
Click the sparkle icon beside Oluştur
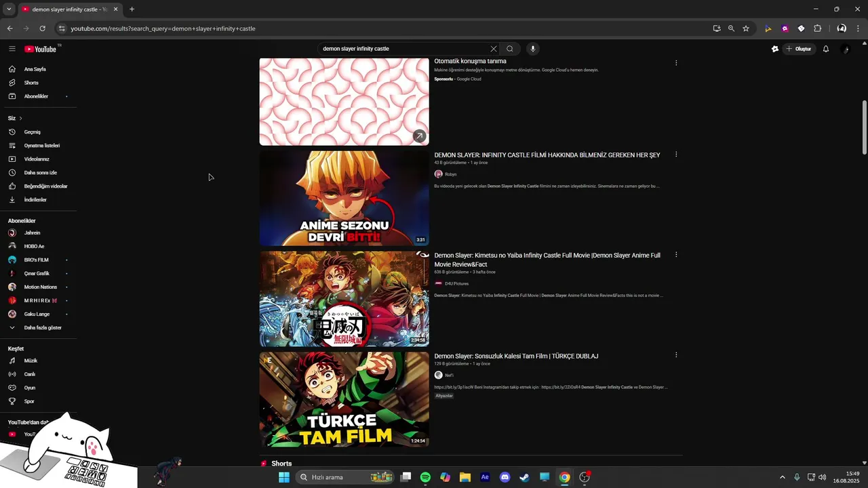click(x=775, y=49)
